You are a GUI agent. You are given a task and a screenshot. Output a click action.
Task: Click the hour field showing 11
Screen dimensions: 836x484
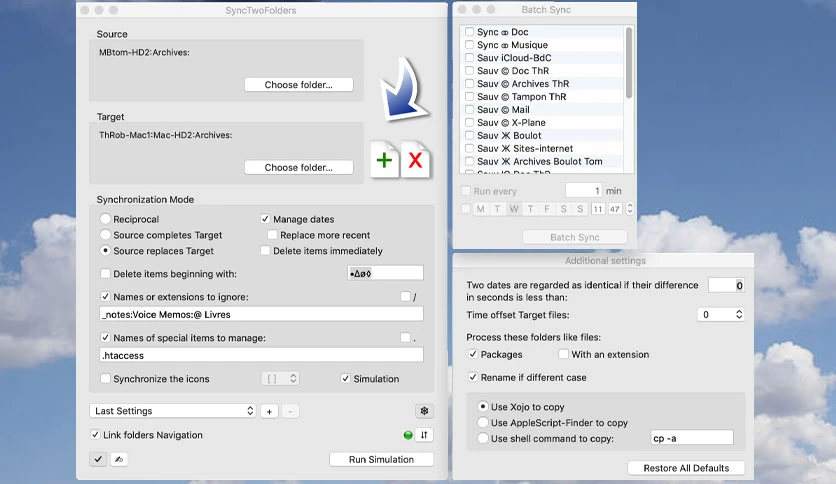pyautogui.click(x=598, y=209)
